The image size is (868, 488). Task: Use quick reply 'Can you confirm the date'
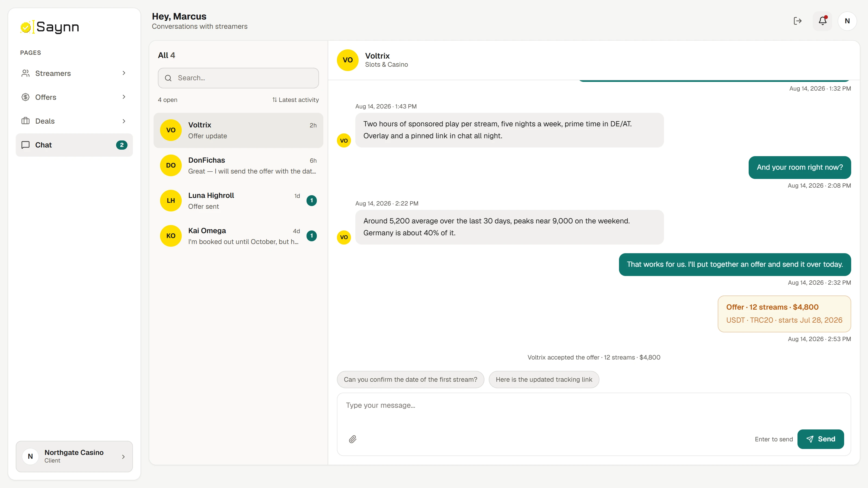tap(410, 380)
